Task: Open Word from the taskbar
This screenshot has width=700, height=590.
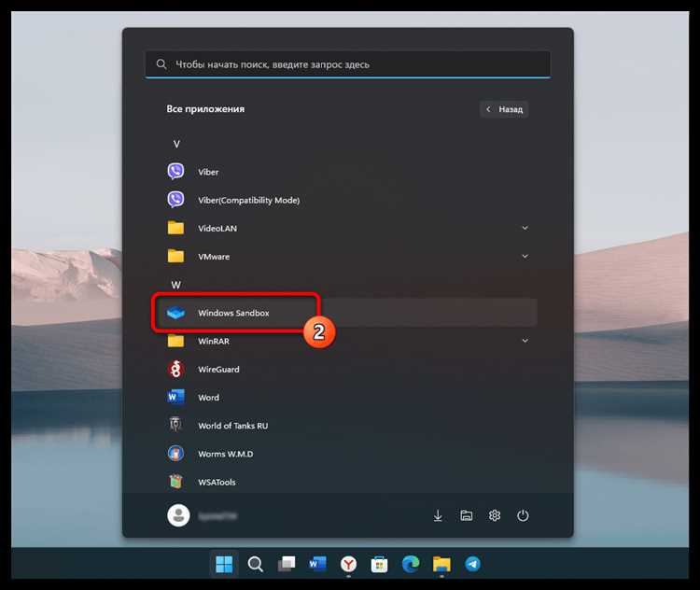Action: coord(317,564)
